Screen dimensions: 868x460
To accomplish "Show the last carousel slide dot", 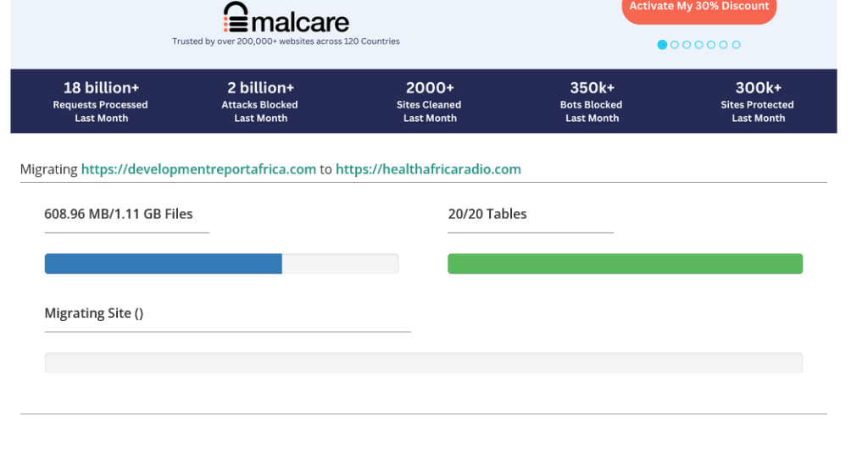I will [736, 45].
